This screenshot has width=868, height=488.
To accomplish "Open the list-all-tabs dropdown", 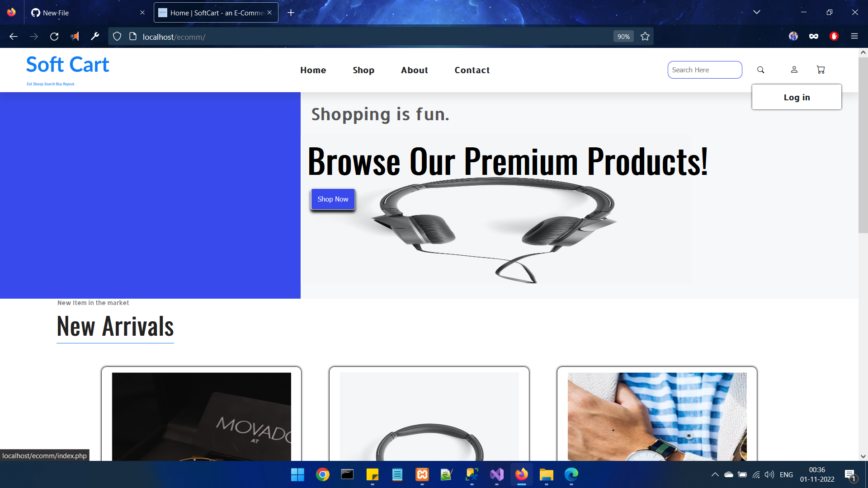I will point(757,12).
